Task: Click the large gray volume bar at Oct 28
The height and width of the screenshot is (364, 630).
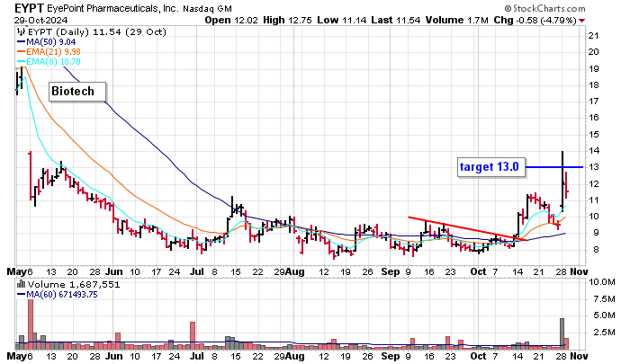Action: coord(562,334)
